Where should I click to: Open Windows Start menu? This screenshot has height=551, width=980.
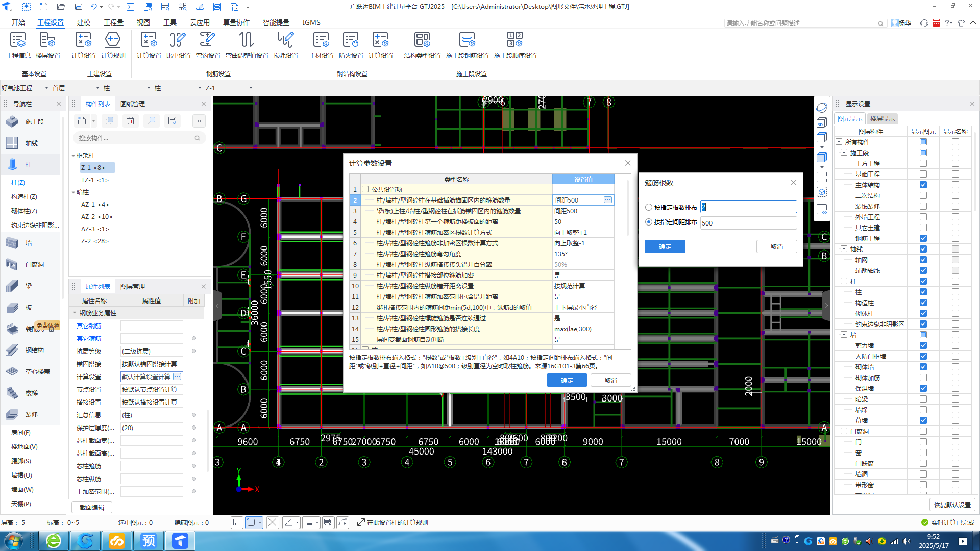point(14,540)
